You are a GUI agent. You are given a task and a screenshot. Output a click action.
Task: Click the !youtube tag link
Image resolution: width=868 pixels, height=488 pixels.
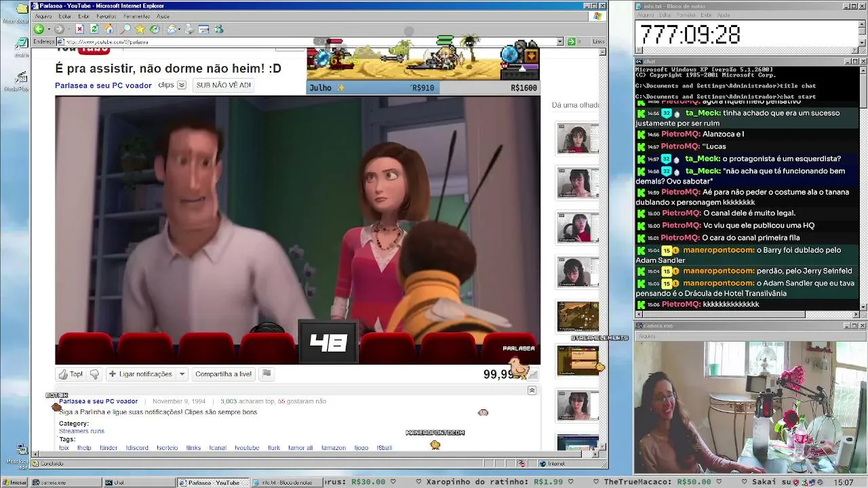click(x=247, y=448)
